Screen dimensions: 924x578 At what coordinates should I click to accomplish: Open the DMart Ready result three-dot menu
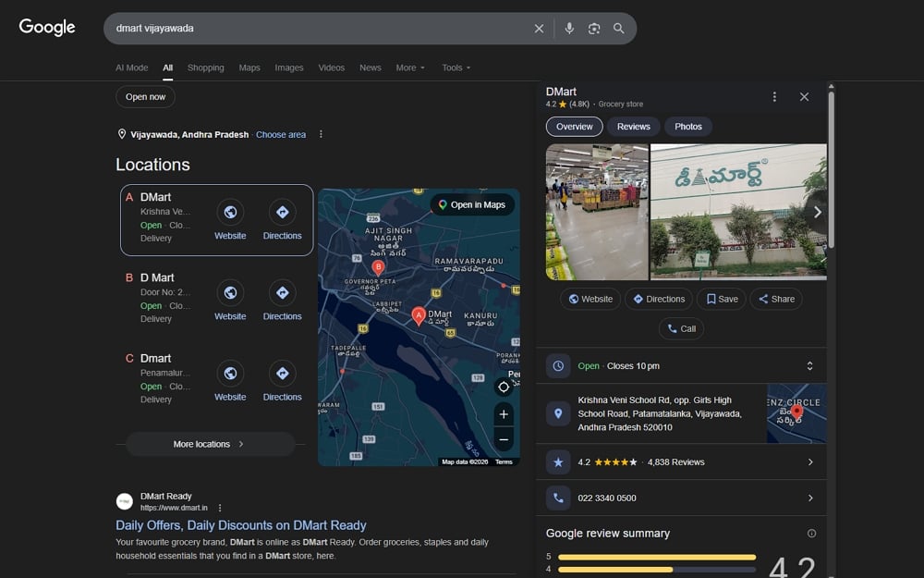[220, 508]
